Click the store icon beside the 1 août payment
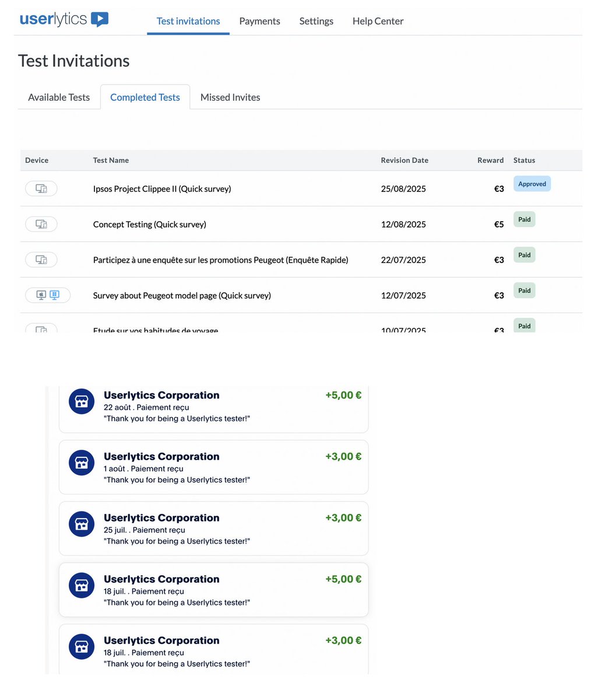 tap(82, 463)
